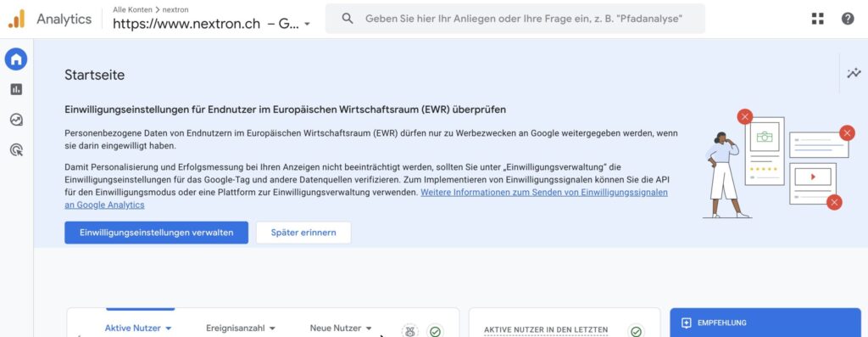This screenshot has width=868, height=337.
Task: Open the Google apps grid icon
Action: pyautogui.click(x=818, y=19)
